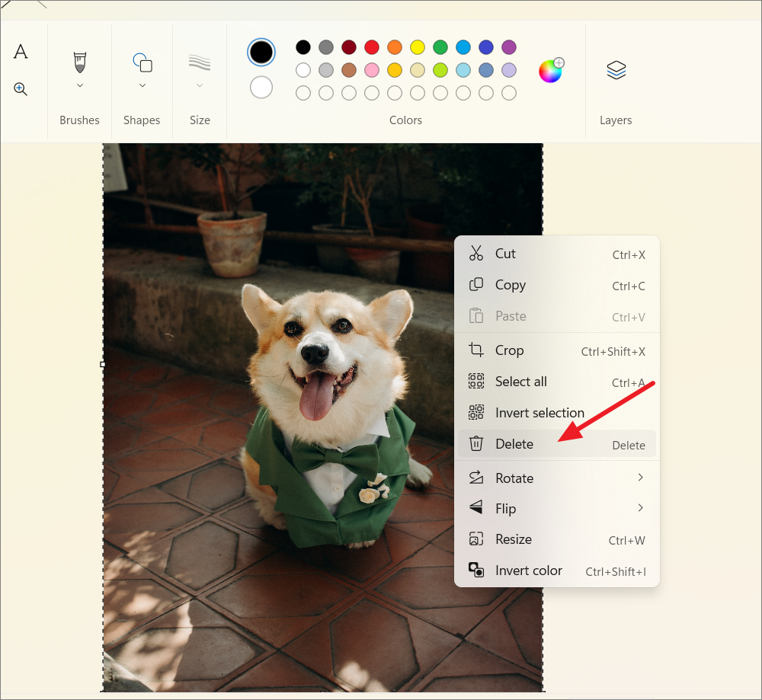762x700 pixels.
Task: Expand the Brushes dropdown arrow
Action: click(80, 85)
